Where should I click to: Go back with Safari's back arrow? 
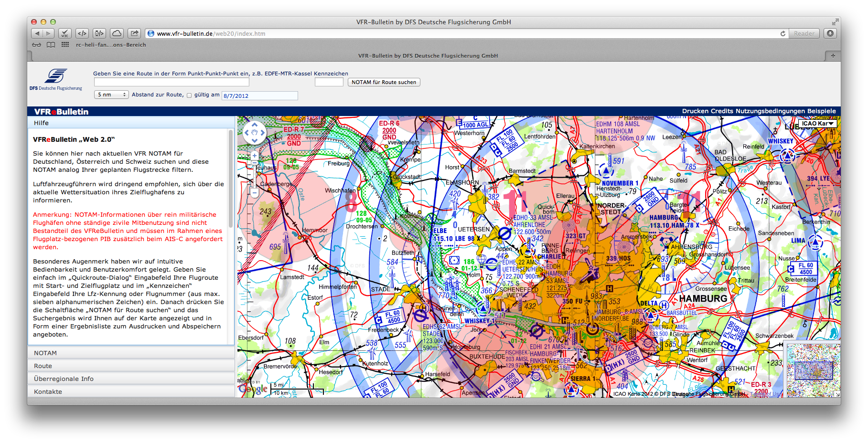point(37,33)
